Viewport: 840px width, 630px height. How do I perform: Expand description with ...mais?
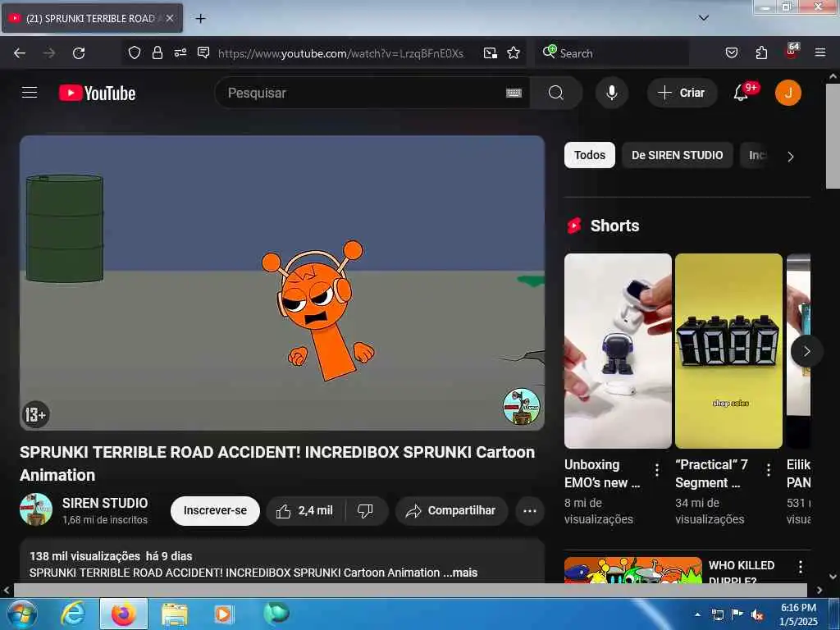tap(460, 573)
